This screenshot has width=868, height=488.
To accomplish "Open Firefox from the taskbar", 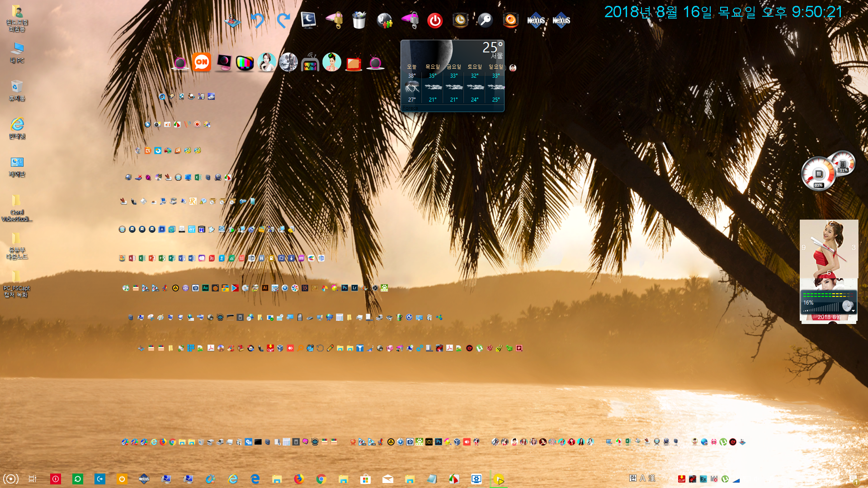I will coord(299,479).
